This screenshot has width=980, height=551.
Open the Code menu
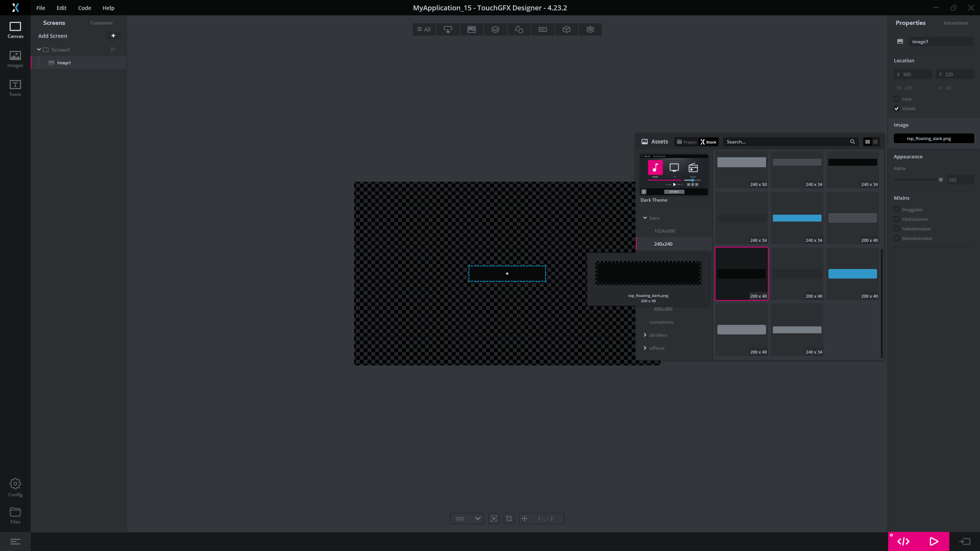84,8
